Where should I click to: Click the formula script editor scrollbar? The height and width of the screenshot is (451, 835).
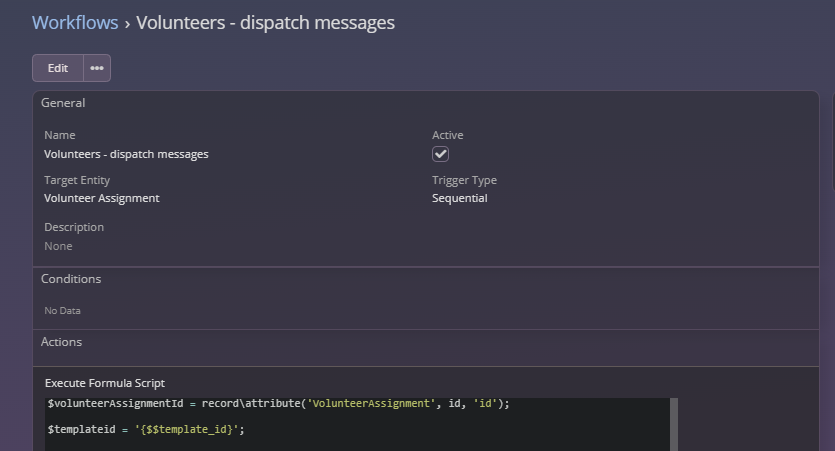tap(673, 424)
